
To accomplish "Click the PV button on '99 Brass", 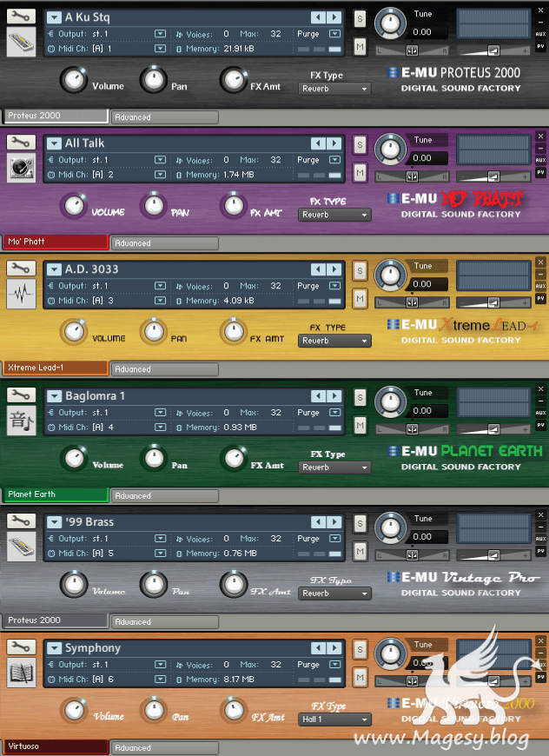I will pos(540,551).
